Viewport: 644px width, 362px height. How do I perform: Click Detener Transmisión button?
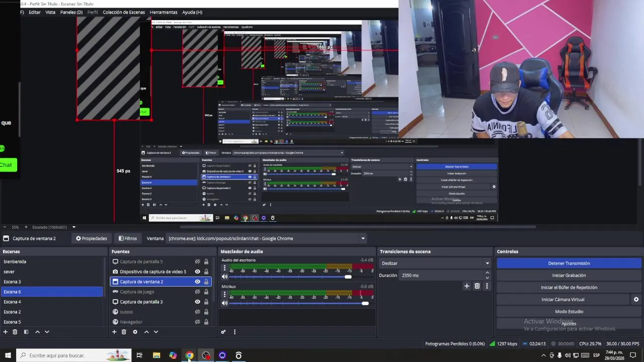(569, 263)
